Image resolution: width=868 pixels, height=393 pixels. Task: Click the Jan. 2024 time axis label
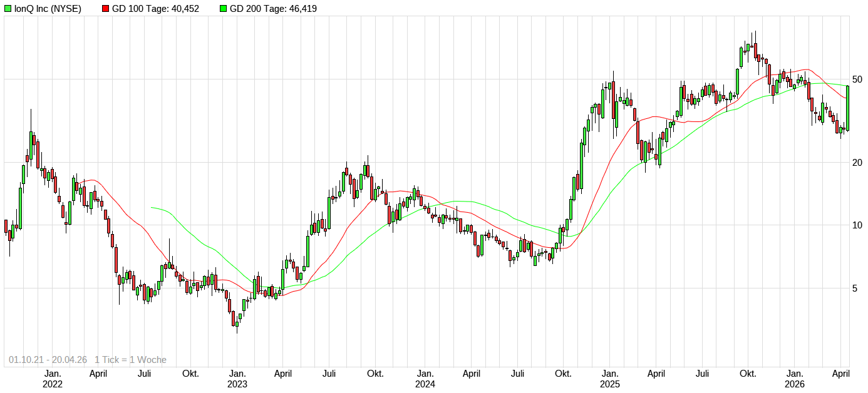pos(425,379)
